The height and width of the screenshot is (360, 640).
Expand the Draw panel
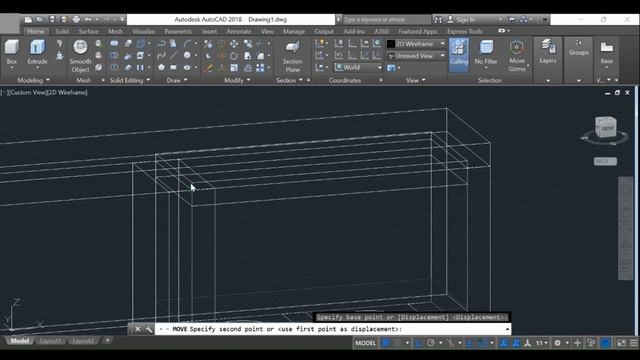tap(177, 80)
